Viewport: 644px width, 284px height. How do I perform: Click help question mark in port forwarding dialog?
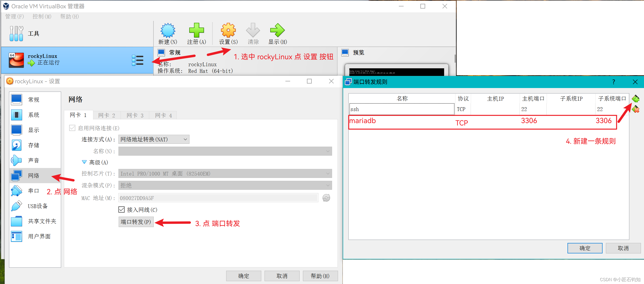click(x=613, y=82)
